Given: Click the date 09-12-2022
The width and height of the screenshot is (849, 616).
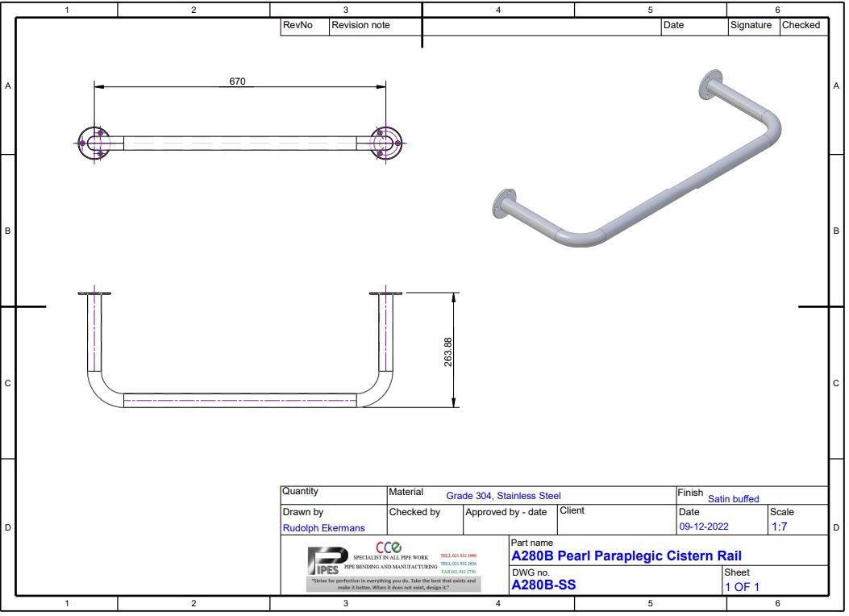Looking at the screenshot, I should click(703, 527).
